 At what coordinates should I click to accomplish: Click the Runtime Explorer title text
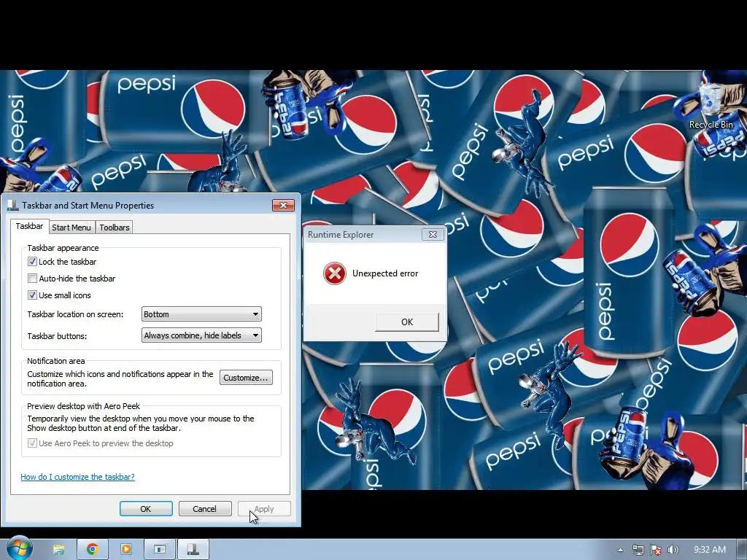coord(341,234)
